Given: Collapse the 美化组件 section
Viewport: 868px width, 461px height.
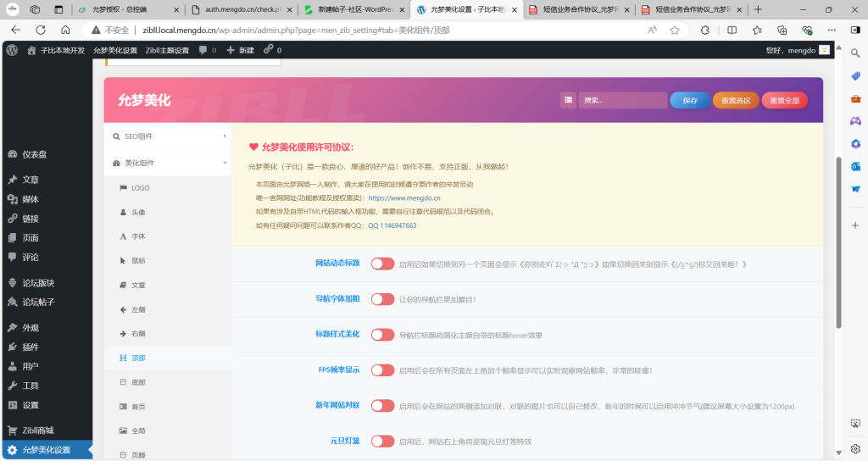Looking at the screenshot, I should pyautogui.click(x=168, y=162).
